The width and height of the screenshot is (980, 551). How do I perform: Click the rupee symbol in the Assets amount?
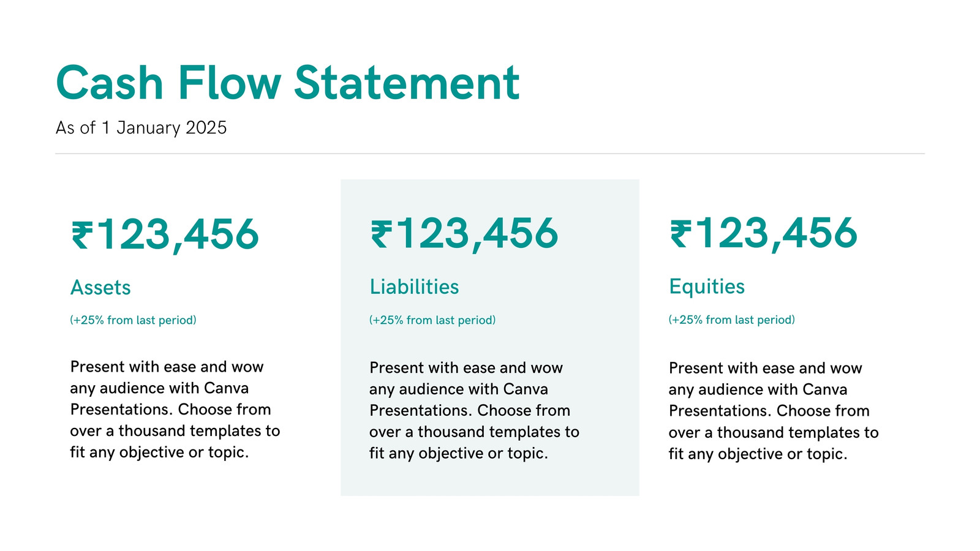tap(83, 236)
